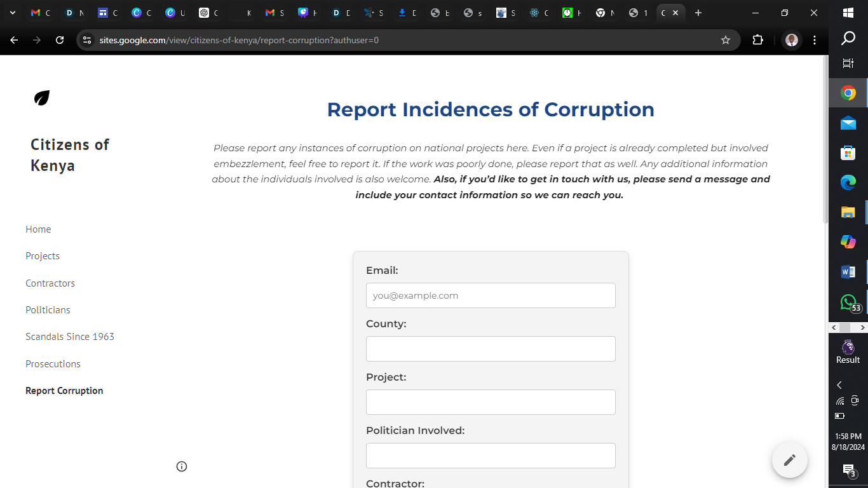Bookmark the page using the star icon

point(726,39)
